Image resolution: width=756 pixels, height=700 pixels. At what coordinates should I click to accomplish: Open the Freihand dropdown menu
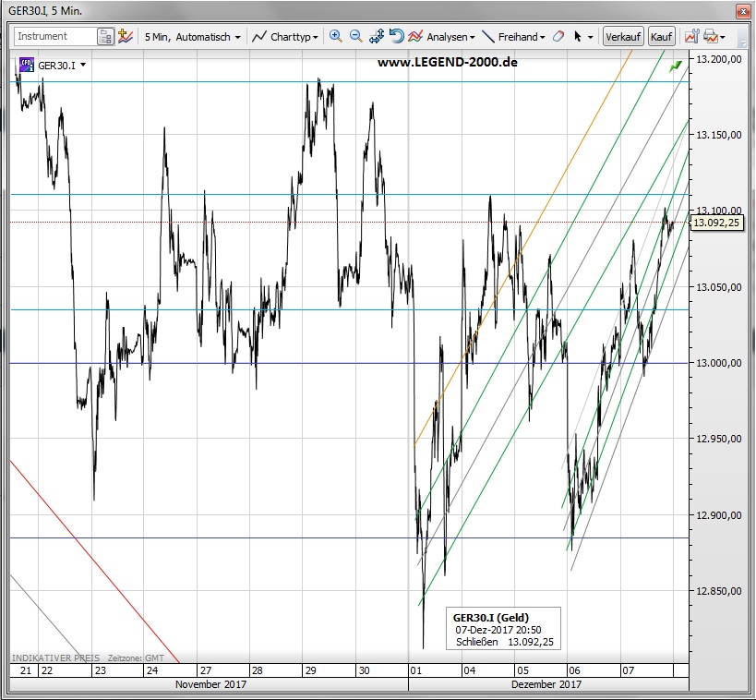522,37
